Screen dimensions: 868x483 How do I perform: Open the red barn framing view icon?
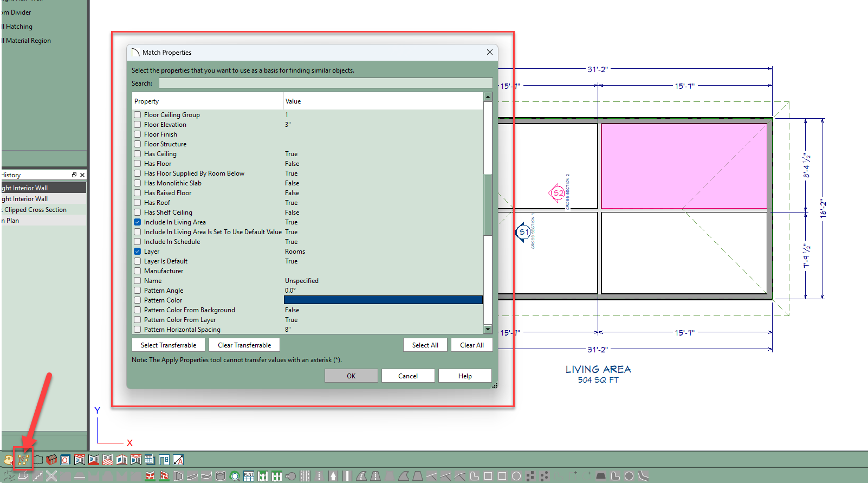click(51, 460)
